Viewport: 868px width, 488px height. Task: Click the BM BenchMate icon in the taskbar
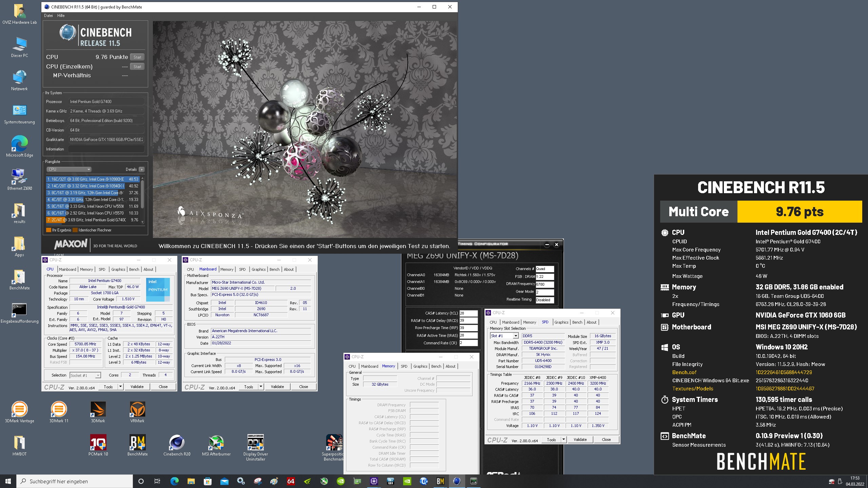point(440,481)
